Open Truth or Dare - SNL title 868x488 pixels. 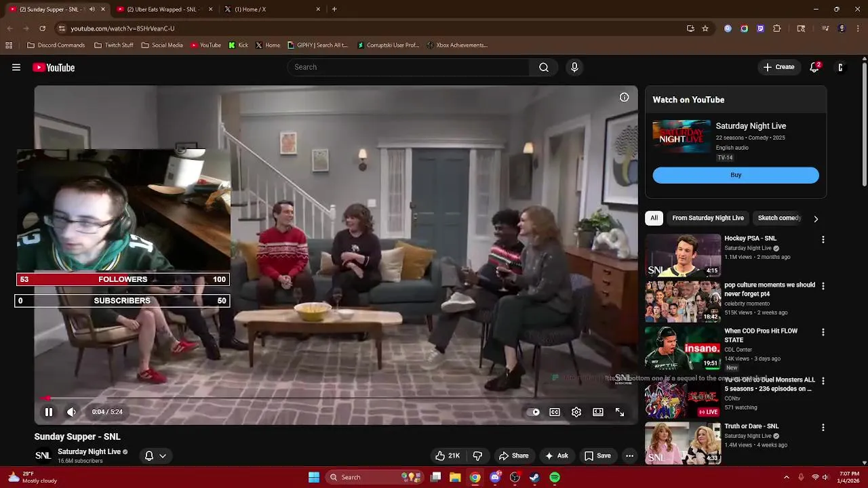pyautogui.click(x=751, y=426)
